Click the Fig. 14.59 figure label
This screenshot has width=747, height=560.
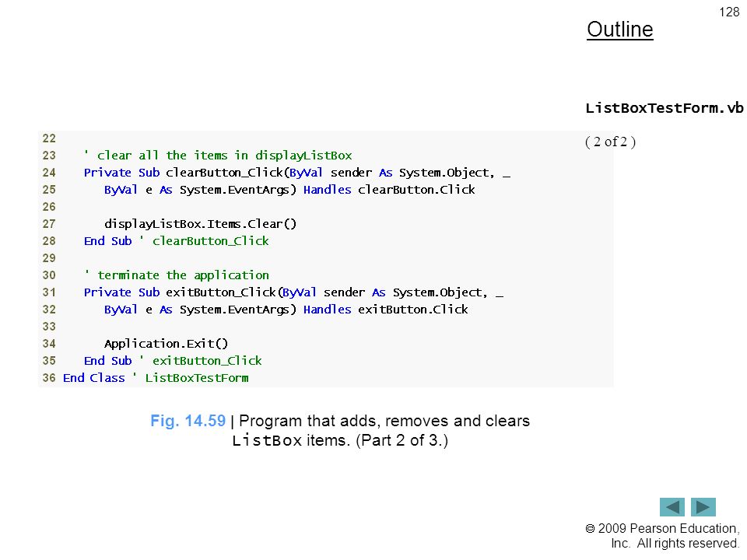click(x=188, y=421)
